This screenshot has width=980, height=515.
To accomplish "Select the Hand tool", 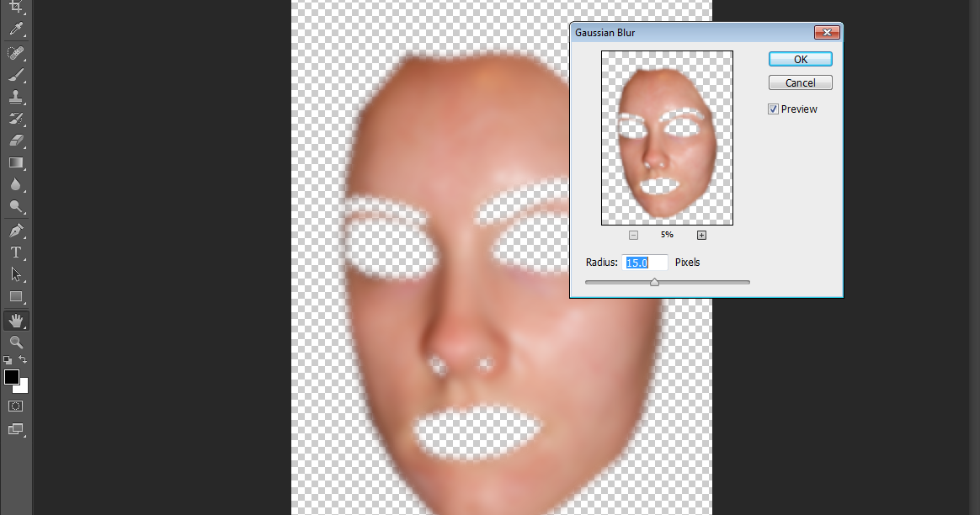I will 17,320.
